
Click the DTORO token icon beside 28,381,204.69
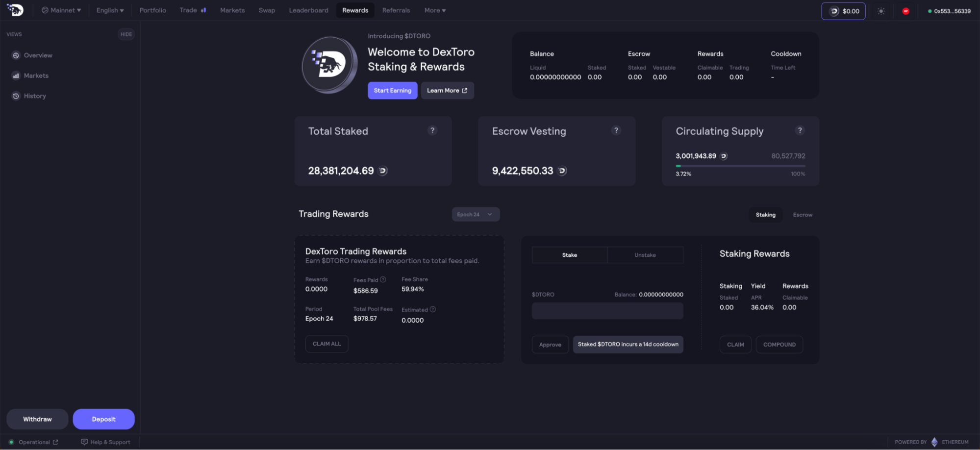pyautogui.click(x=383, y=171)
